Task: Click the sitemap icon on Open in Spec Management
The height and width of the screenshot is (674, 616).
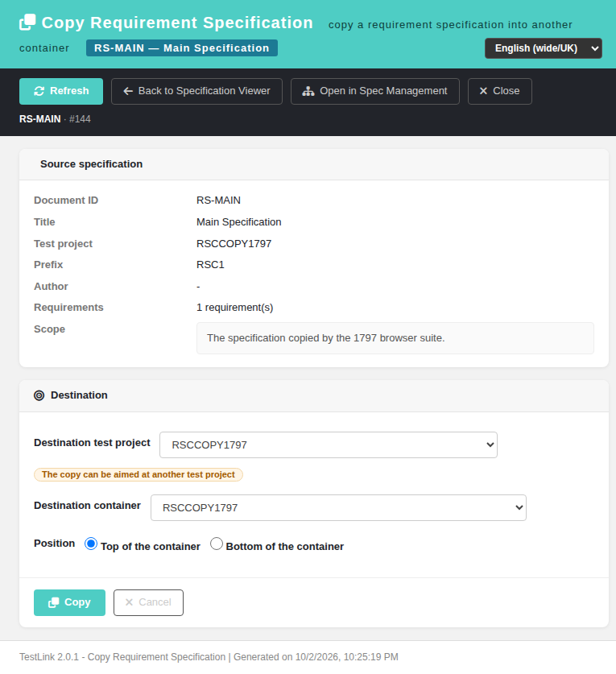Action: [x=308, y=91]
